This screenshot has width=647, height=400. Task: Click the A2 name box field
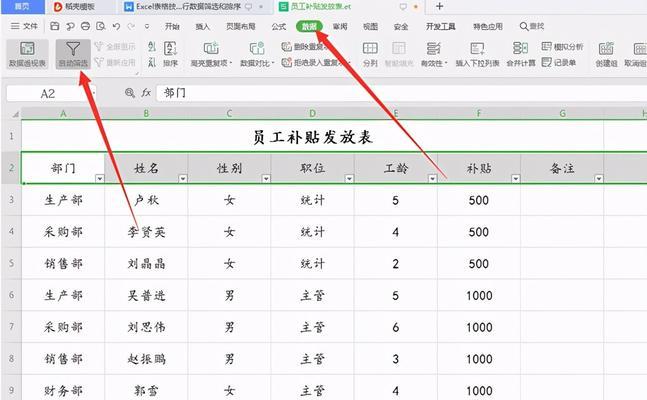(x=50, y=92)
